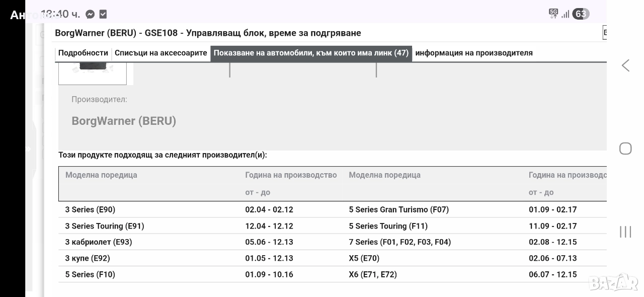
Task: Select the linked vehicles (47) tab
Action: tap(311, 53)
